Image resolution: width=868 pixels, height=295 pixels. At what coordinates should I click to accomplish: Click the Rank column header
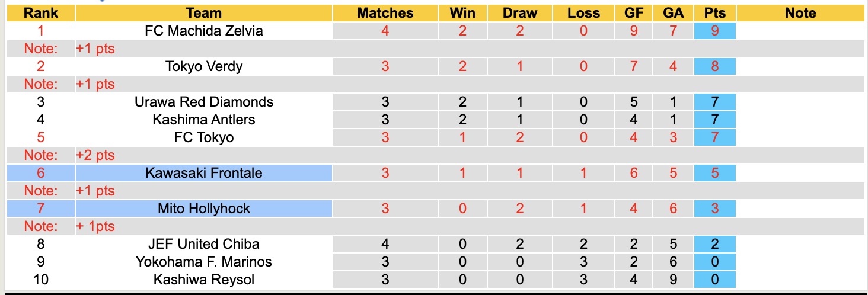pyautogui.click(x=41, y=13)
